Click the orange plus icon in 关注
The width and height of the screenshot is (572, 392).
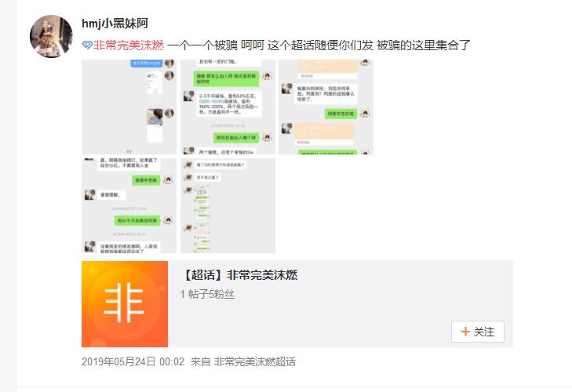(465, 332)
